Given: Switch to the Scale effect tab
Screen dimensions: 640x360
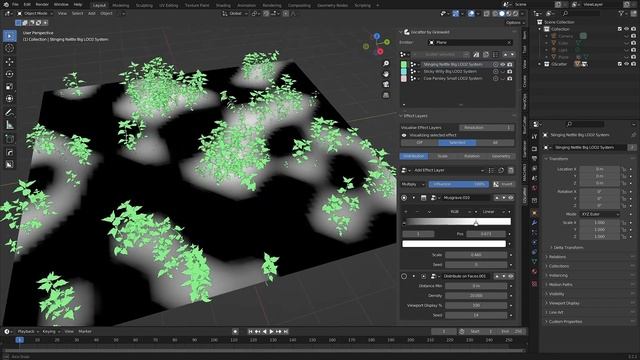Looking at the screenshot, I should 443,156.
